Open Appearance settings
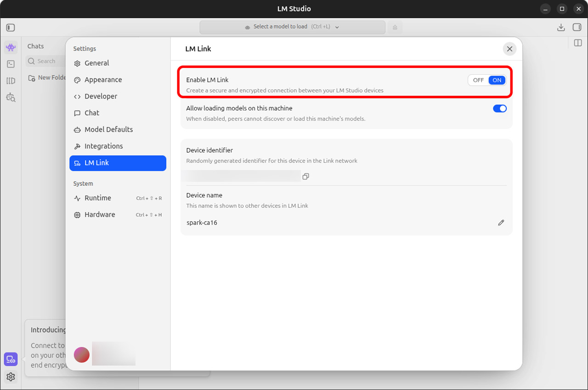This screenshot has height=390, width=588. (x=118, y=80)
